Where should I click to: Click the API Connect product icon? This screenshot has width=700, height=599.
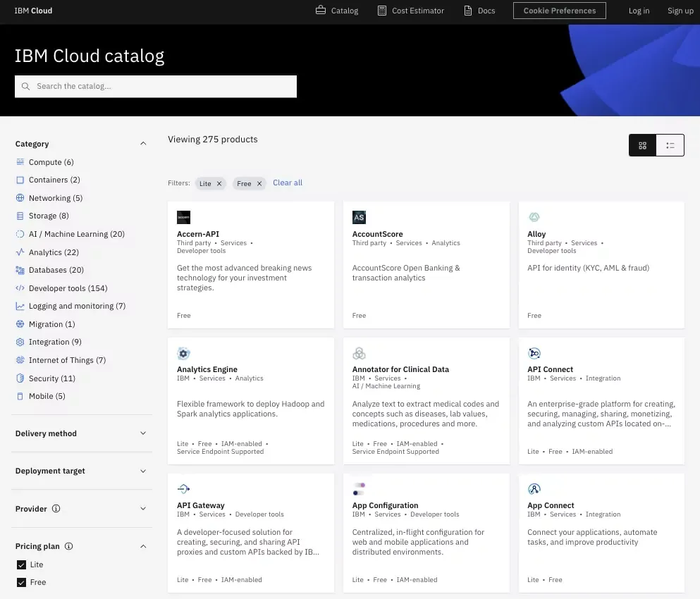tap(534, 354)
